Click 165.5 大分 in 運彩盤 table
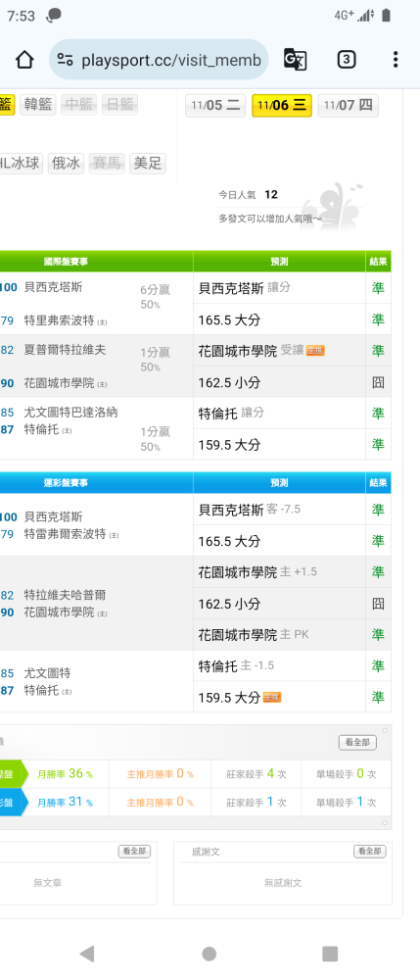The height and width of the screenshot is (980, 420). tap(229, 541)
